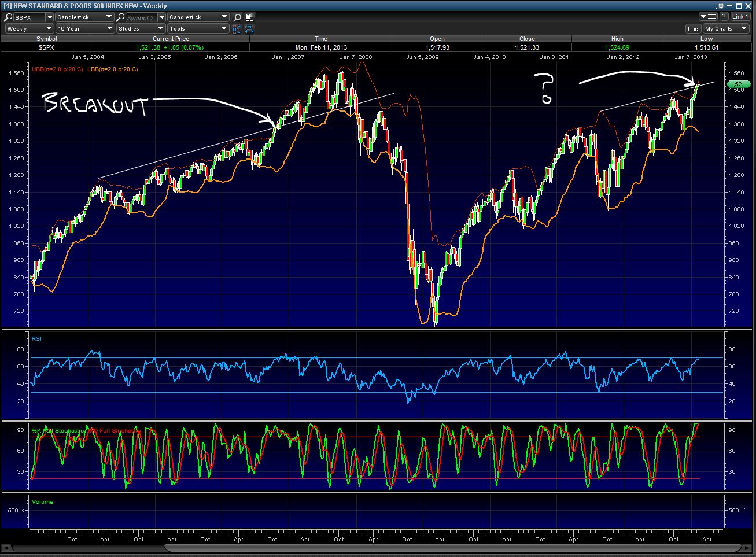Open the Tools menu

pos(198,28)
